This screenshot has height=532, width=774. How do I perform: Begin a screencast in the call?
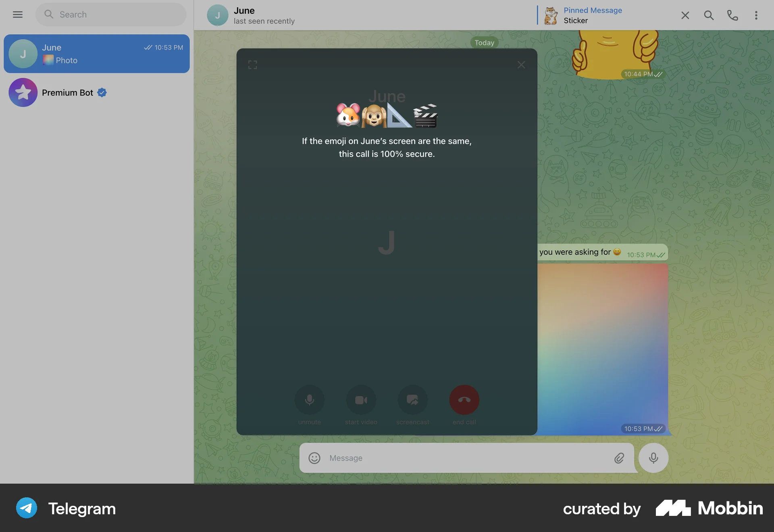(412, 400)
